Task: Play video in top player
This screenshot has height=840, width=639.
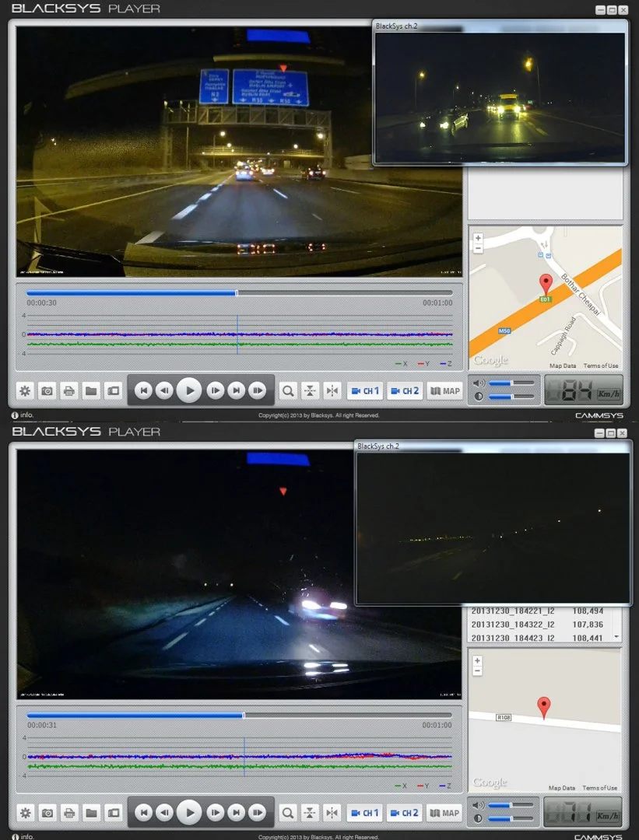Action: 189,390
